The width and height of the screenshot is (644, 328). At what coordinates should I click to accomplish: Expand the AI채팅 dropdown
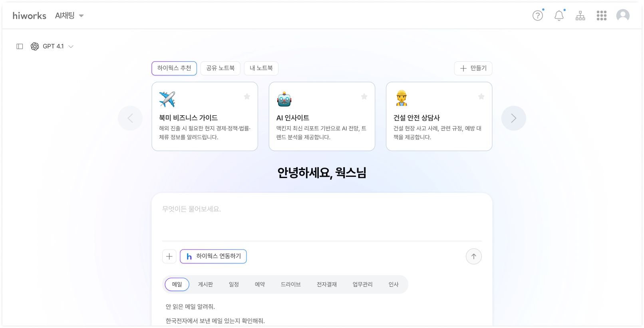click(x=70, y=16)
